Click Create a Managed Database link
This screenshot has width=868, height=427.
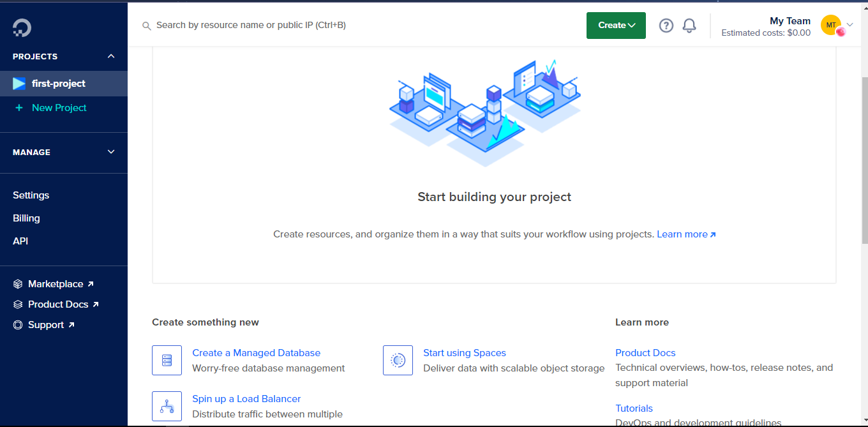click(x=256, y=353)
